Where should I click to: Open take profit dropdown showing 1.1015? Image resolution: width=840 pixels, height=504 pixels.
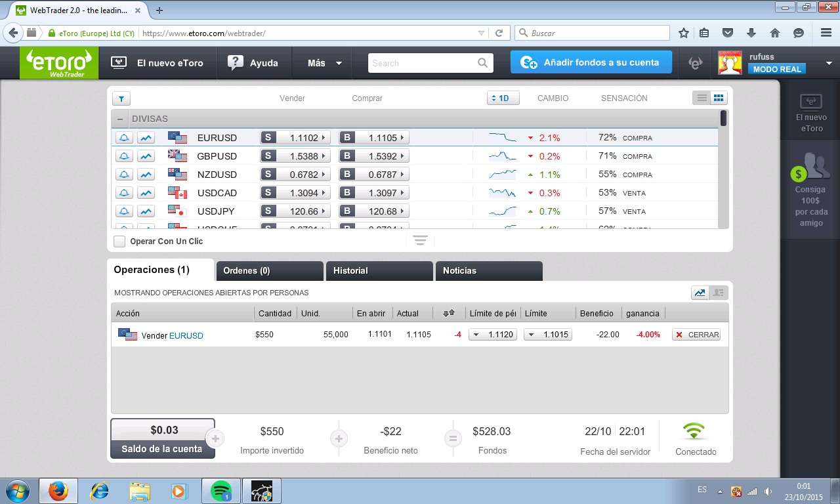548,335
